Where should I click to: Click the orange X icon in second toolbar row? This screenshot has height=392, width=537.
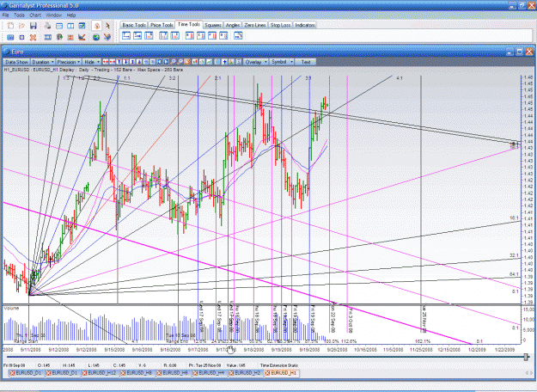click(33, 37)
